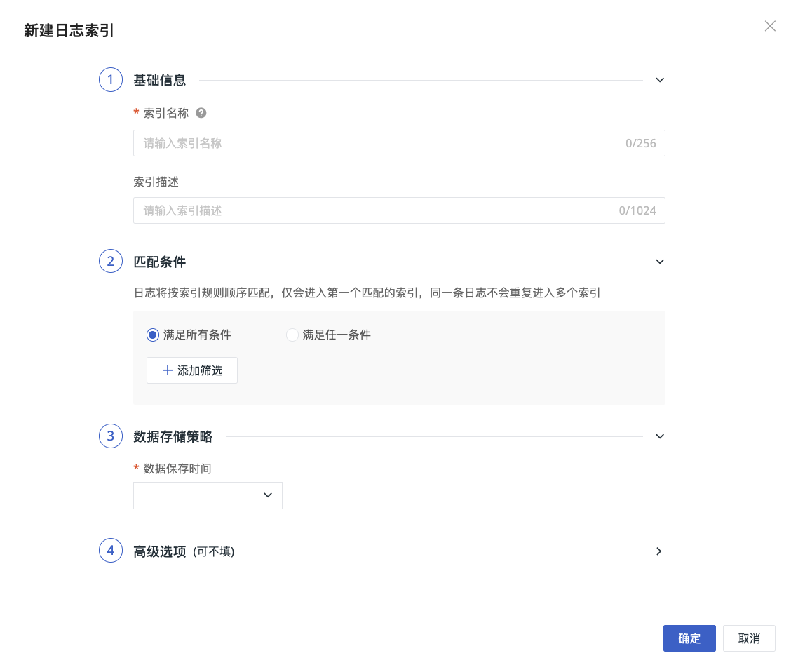Click the step 3 circle icon
This screenshot has height=672, width=798.
111,436
